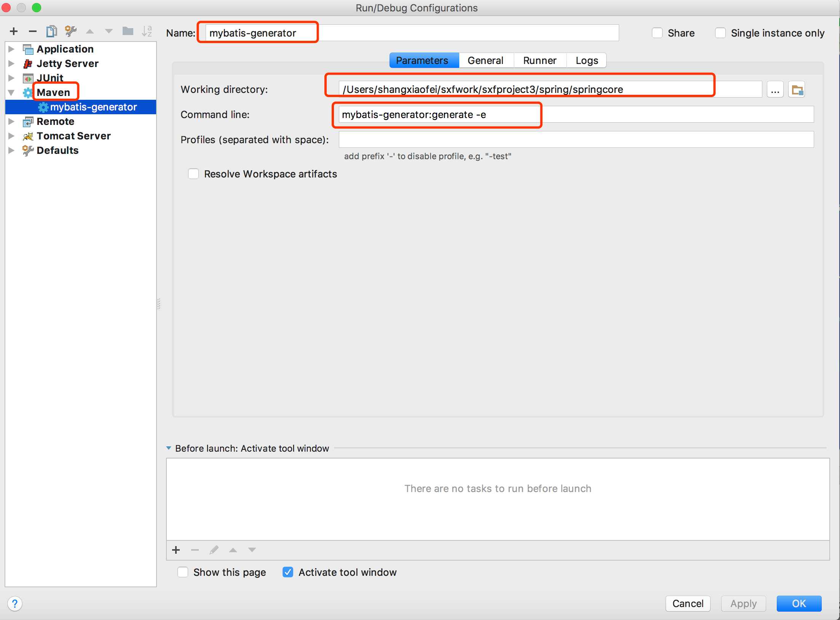840x620 pixels.
Task: Click the move configuration up icon
Action: tap(91, 33)
